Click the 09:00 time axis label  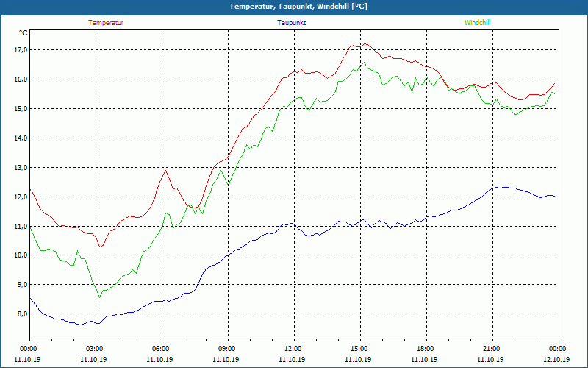(228, 349)
